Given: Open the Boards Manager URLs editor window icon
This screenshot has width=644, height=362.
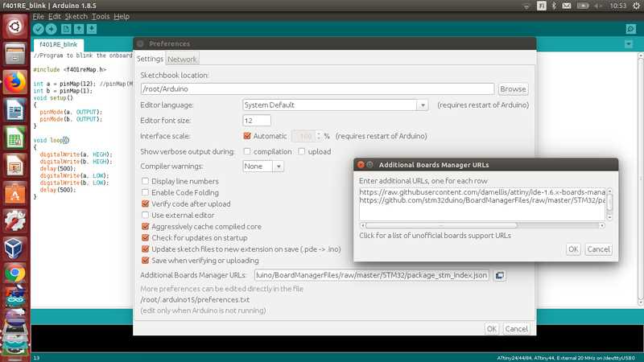Looking at the screenshot, I should [x=500, y=275].
